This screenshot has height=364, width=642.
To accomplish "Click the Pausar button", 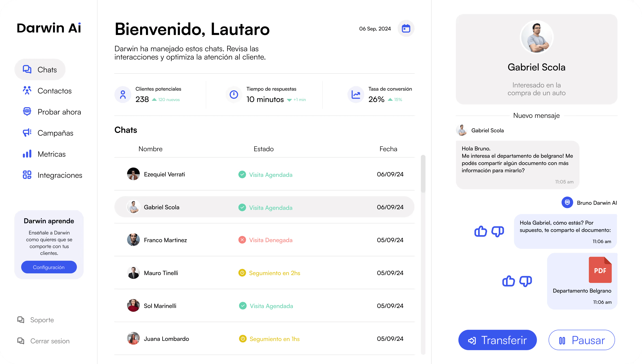I will (581, 340).
